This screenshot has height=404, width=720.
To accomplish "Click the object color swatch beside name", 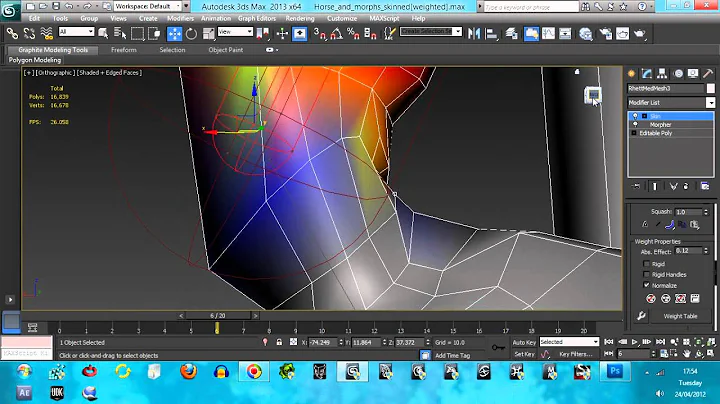I will (x=710, y=88).
